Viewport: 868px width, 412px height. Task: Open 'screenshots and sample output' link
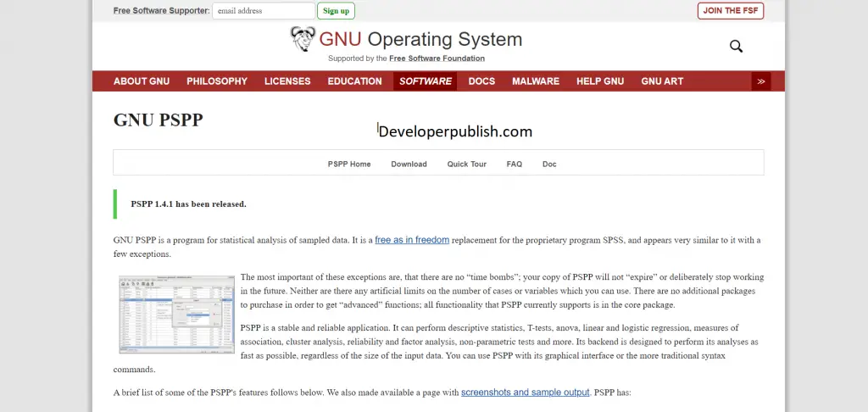point(526,393)
